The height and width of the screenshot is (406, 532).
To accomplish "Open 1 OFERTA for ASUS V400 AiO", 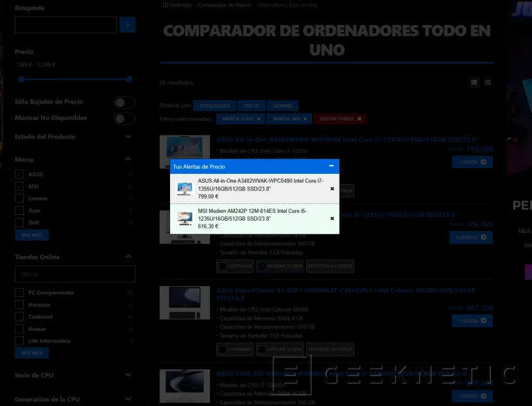I will click(472, 396).
